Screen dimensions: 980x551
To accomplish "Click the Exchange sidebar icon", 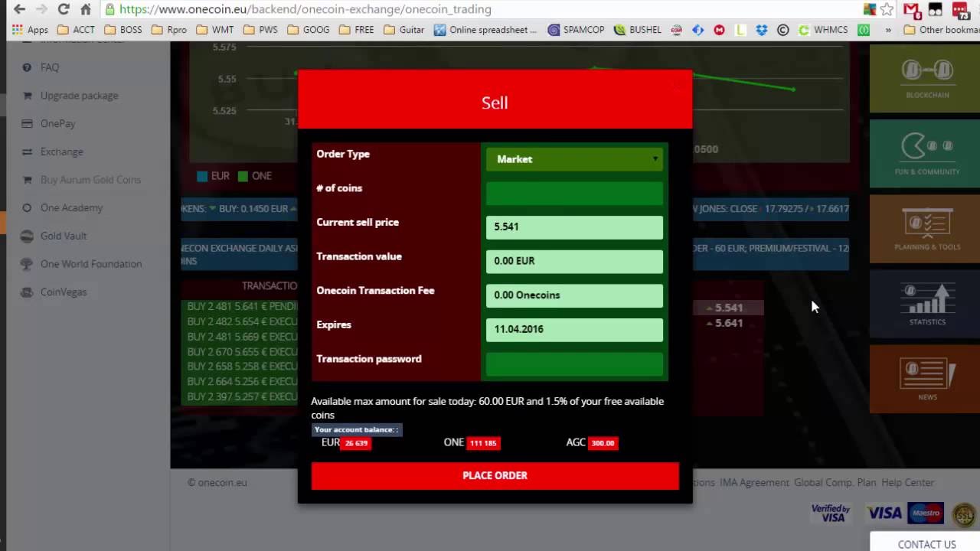I will (x=28, y=152).
